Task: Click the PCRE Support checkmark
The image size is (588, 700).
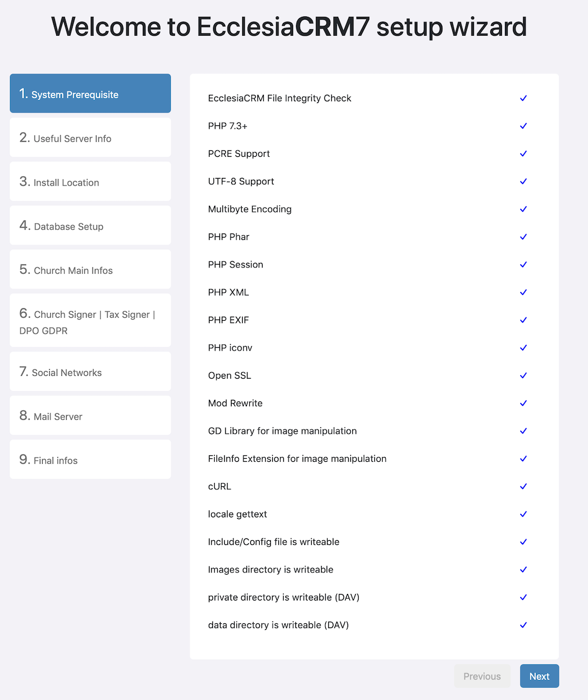Action: [x=523, y=153]
